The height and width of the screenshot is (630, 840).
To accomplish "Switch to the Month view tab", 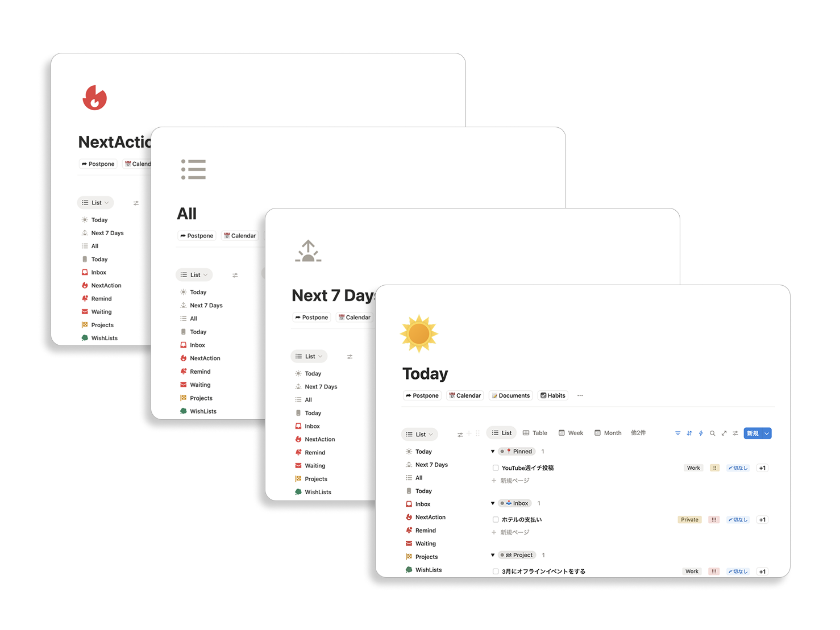I will point(608,433).
